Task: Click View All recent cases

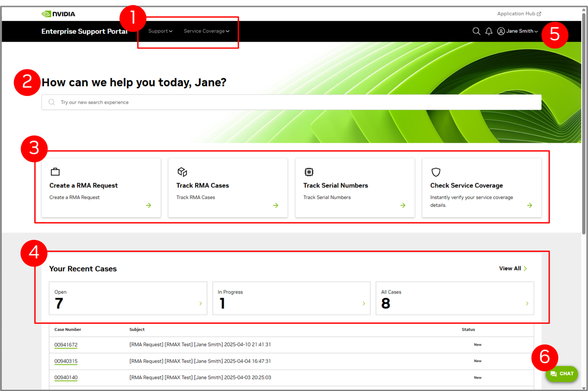Action: (x=513, y=269)
